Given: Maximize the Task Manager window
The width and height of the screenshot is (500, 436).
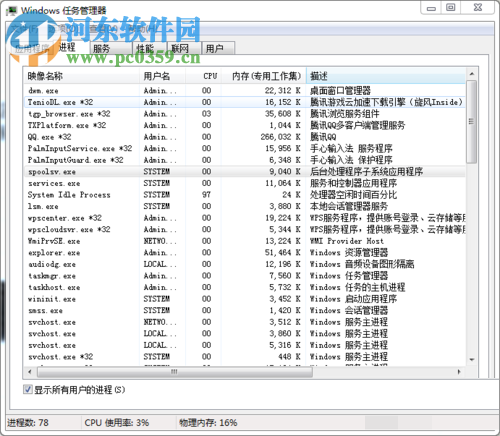Looking at the screenshot, I should [451, 8].
